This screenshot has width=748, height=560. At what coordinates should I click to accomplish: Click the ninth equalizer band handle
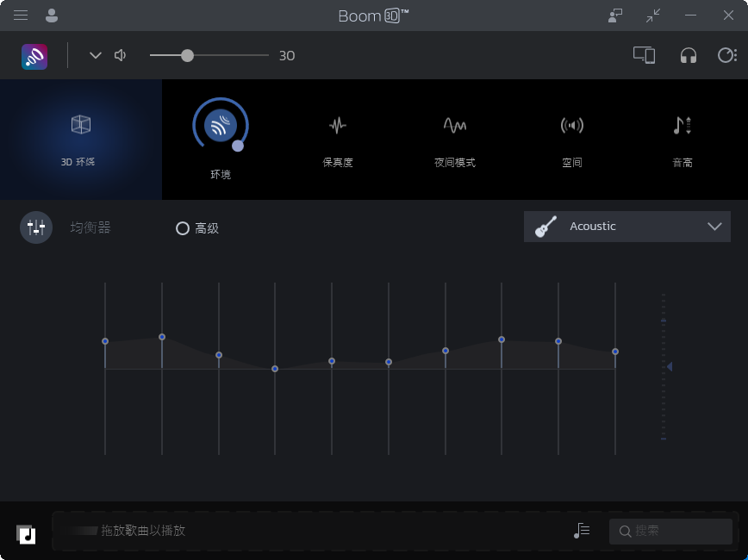(558, 341)
